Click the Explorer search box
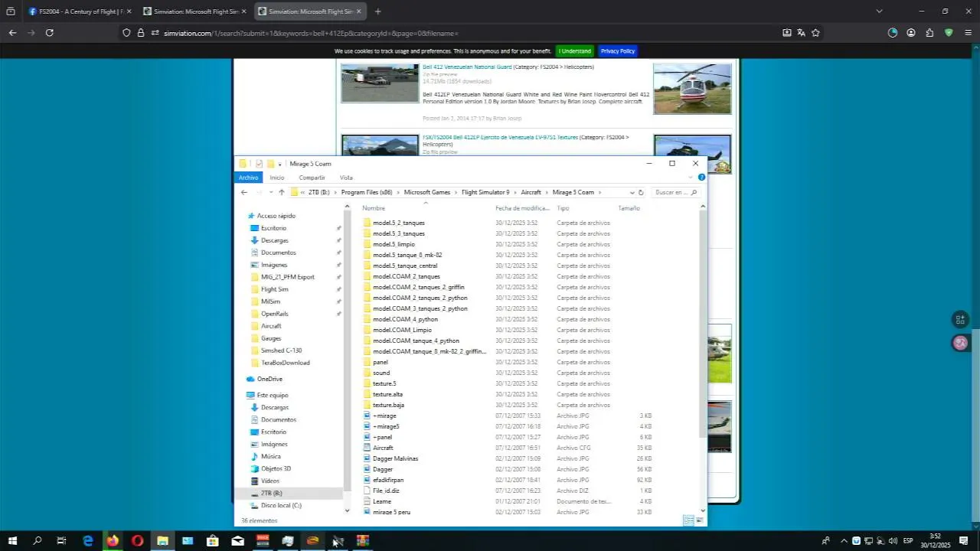The width and height of the screenshot is (980, 551). tap(675, 192)
